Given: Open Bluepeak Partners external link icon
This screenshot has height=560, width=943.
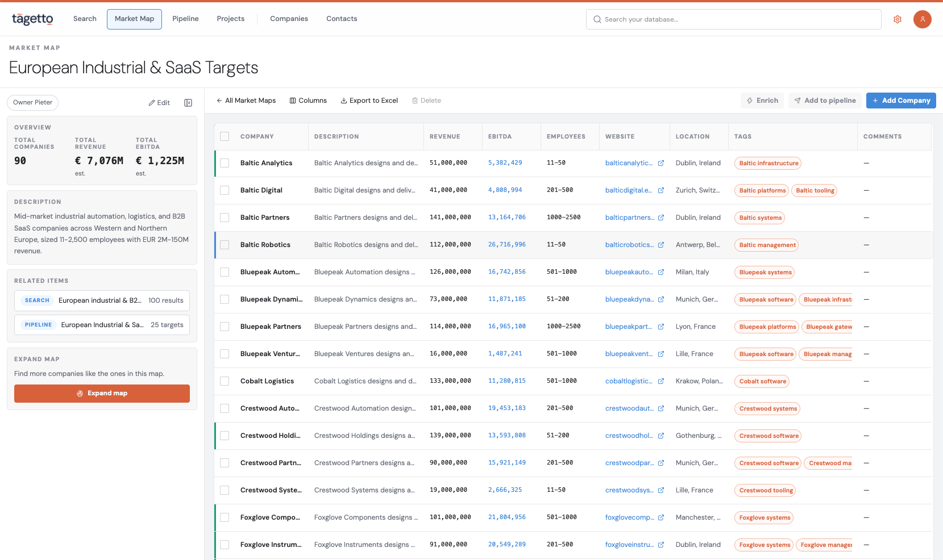Looking at the screenshot, I should [x=661, y=327].
